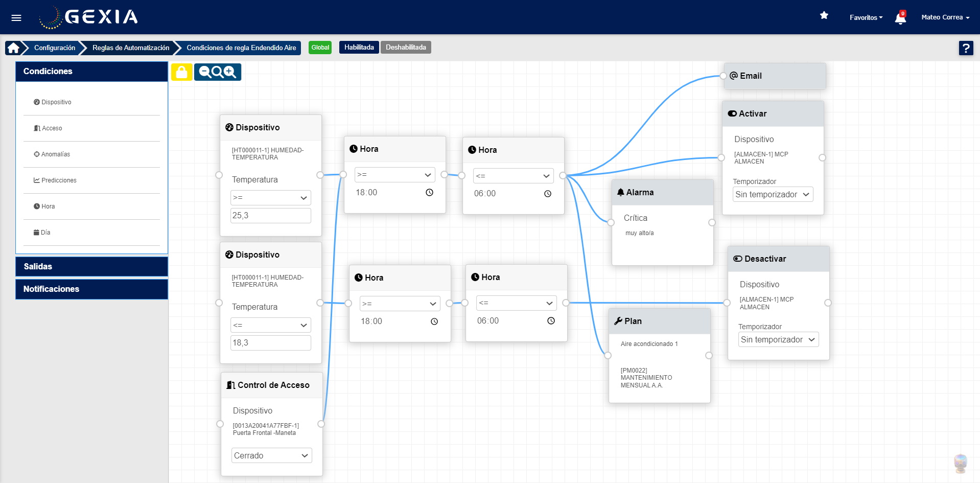Click the favorites star icon

point(824,16)
